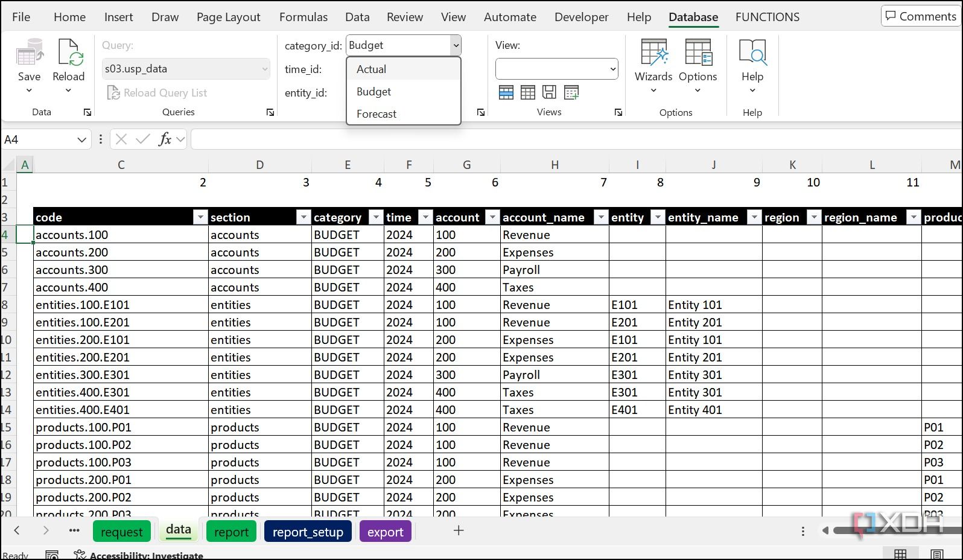Expand the Name Box dropdown arrow
The height and width of the screenshot is (560, 963).
point(82,139)
